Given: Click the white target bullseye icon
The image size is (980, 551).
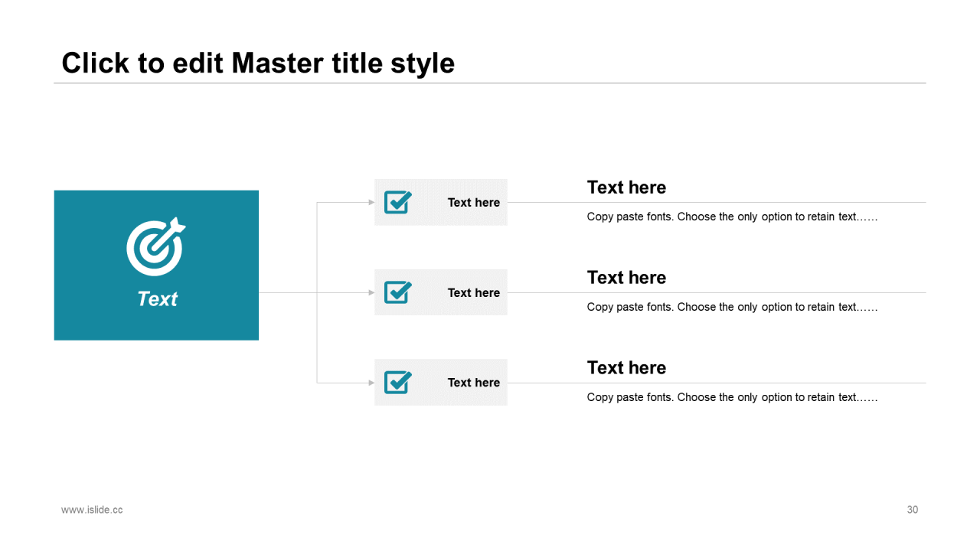Looking at the screenshot, I should coord(155,246).
